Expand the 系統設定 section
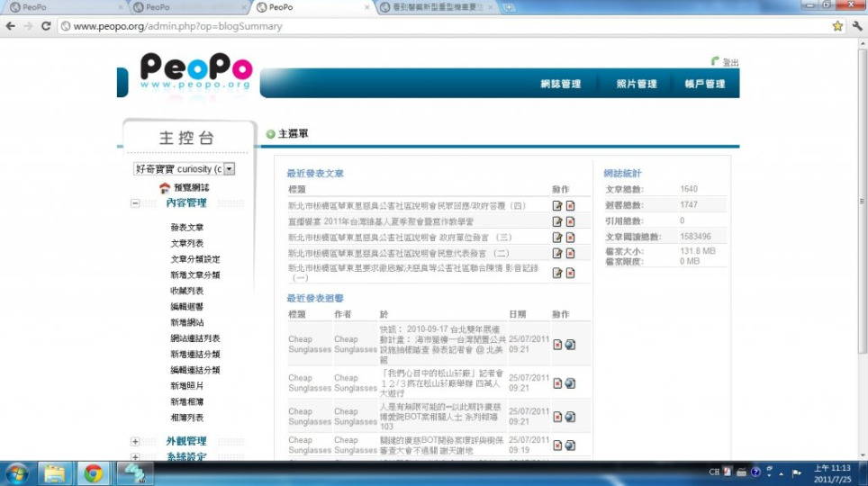 tap(135, 457)
